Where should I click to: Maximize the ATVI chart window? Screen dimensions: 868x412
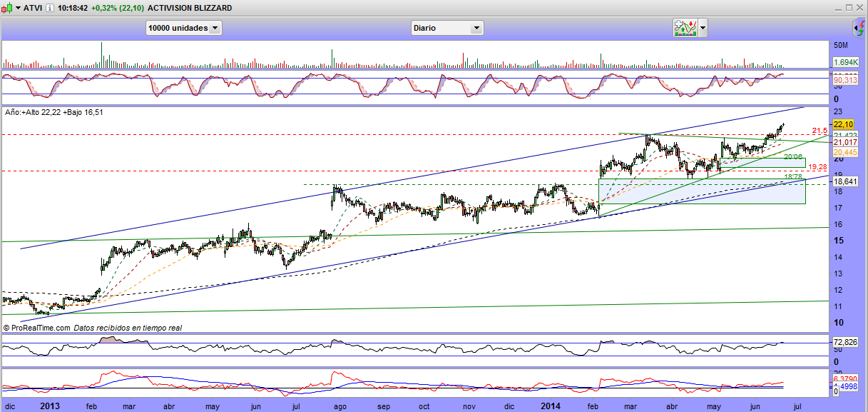[849, 7]
